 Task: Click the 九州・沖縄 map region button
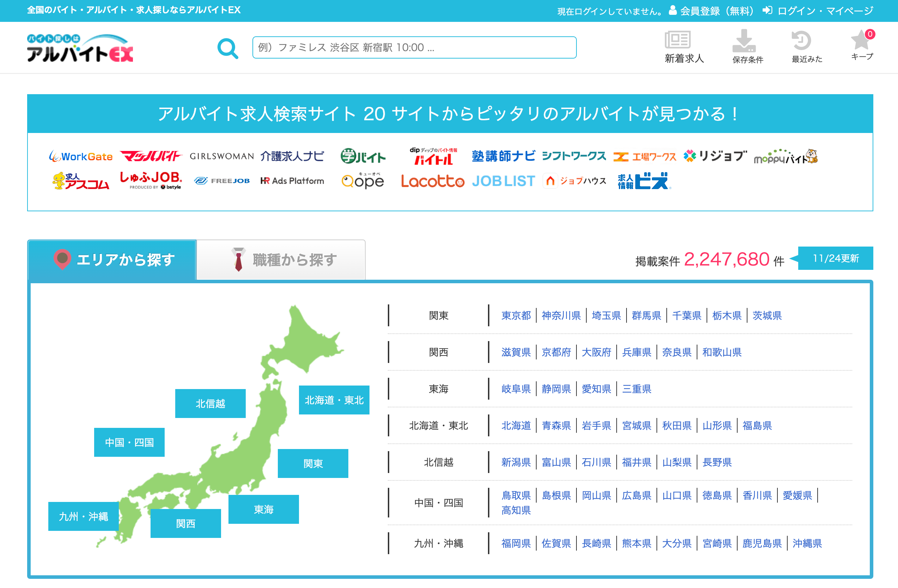(x=84, y=516)
